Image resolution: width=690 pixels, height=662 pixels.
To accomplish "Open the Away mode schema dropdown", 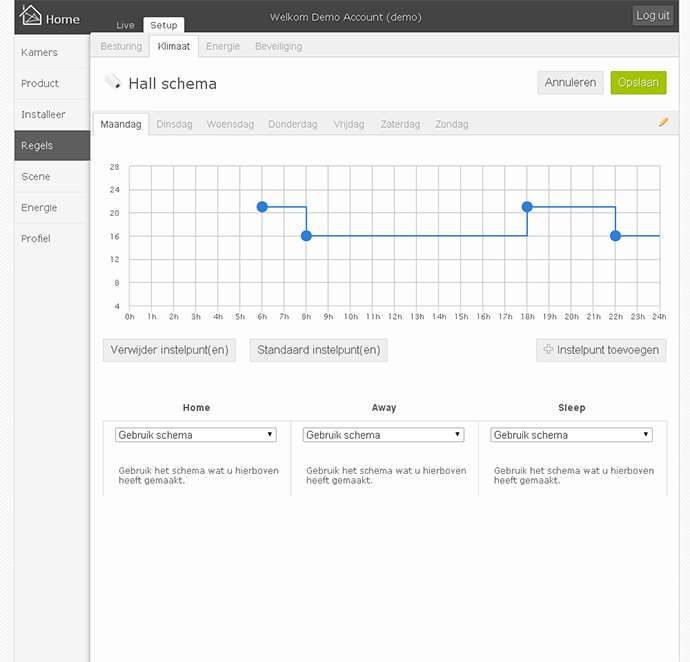I will pyautogui.click(x=384, y=435).
